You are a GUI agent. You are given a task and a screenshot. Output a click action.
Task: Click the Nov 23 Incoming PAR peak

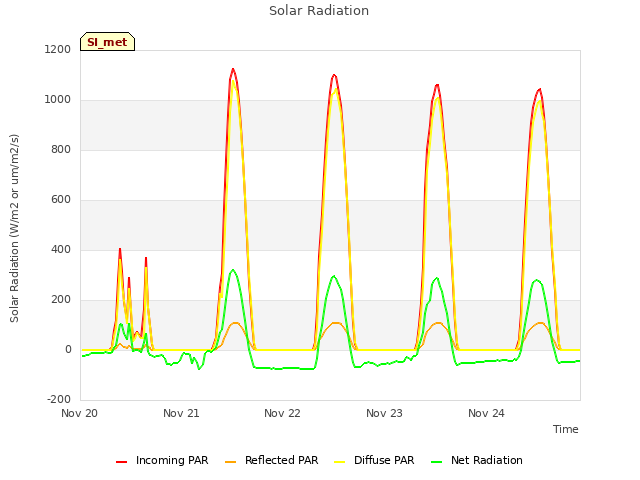coord(437,85)
